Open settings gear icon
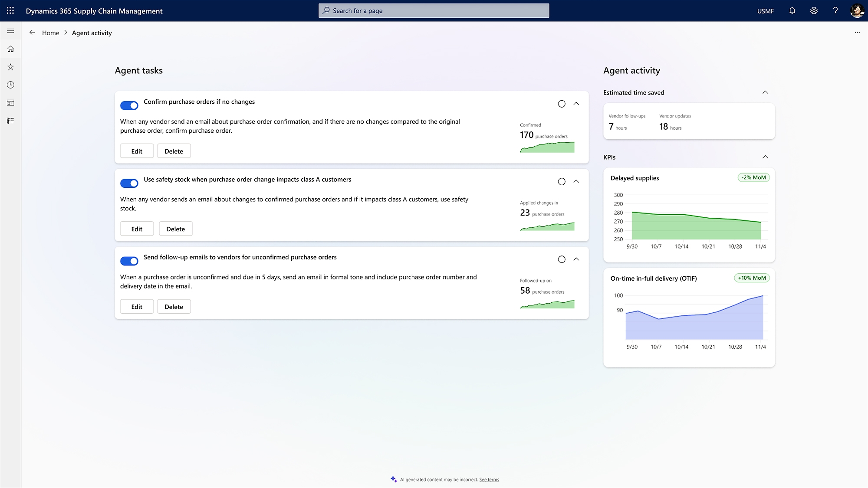 (x=814, y=11)
